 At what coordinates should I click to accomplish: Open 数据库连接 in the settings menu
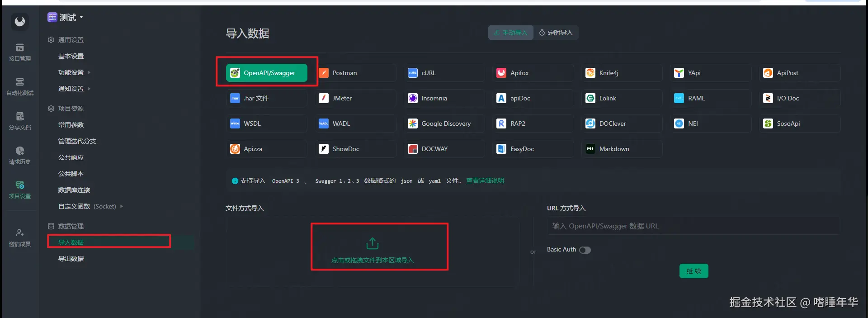click(74, 190)
